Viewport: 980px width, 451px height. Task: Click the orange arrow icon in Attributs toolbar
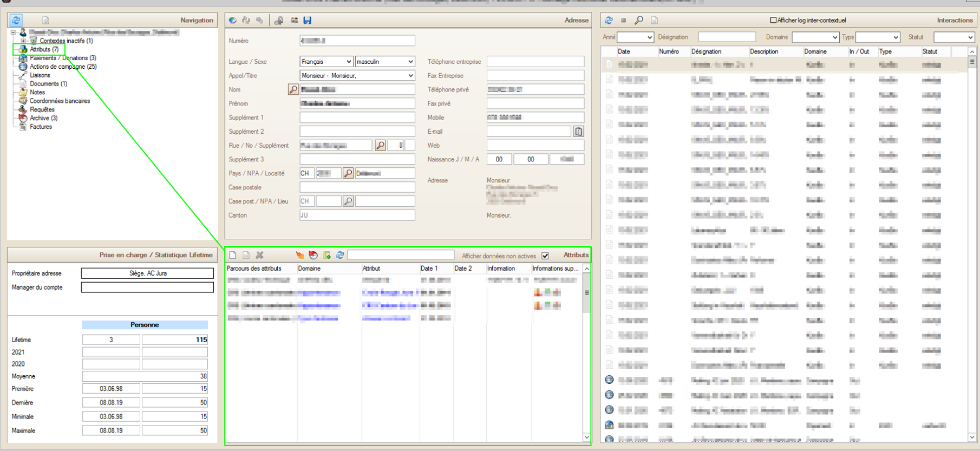tap(299, 255)
